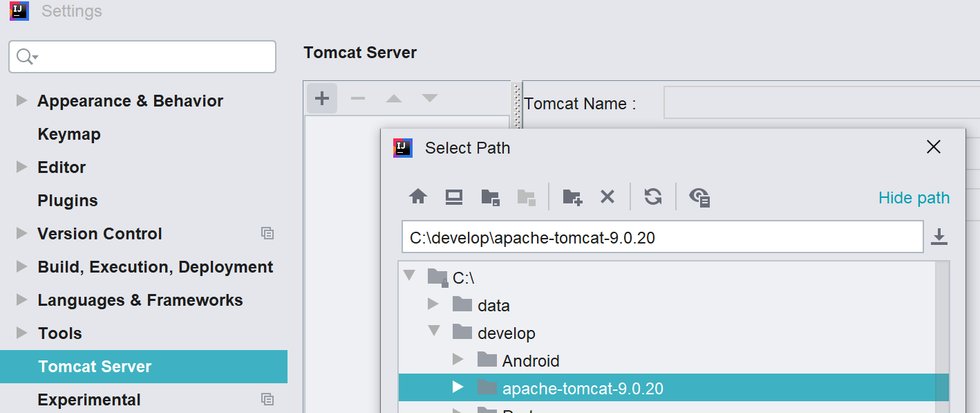The height and width of the screenshot is (413, 980).
Task: Open Appearance & Behavior settings
Action: [130, 101]
